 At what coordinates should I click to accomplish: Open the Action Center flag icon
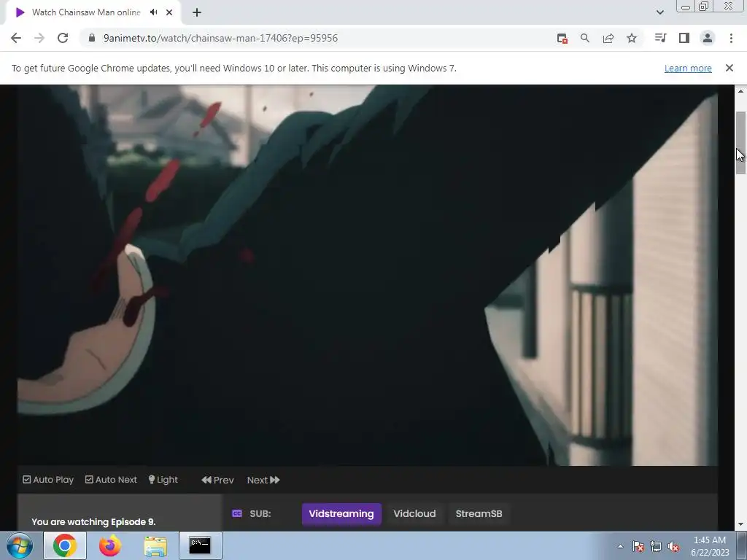pyautogui.click(x=638, y=546)
